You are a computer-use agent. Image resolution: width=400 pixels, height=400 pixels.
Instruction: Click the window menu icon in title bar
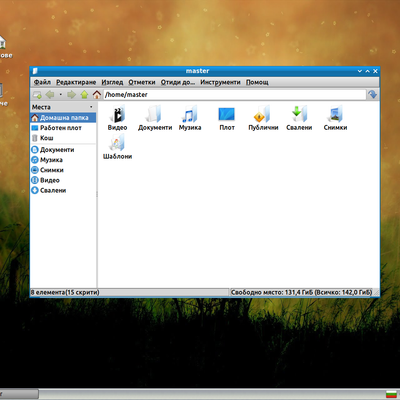coord(35,71)
